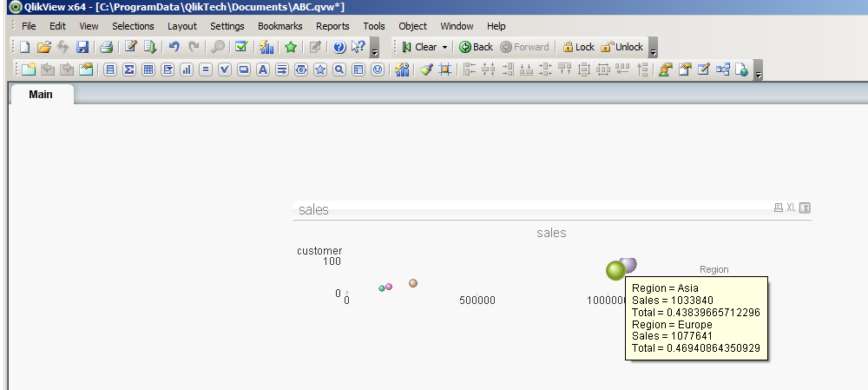The height and width of the screenshot is (390, 868).
Task: Create a Statistics Box with sigma icon
Action: click(129, 69)
